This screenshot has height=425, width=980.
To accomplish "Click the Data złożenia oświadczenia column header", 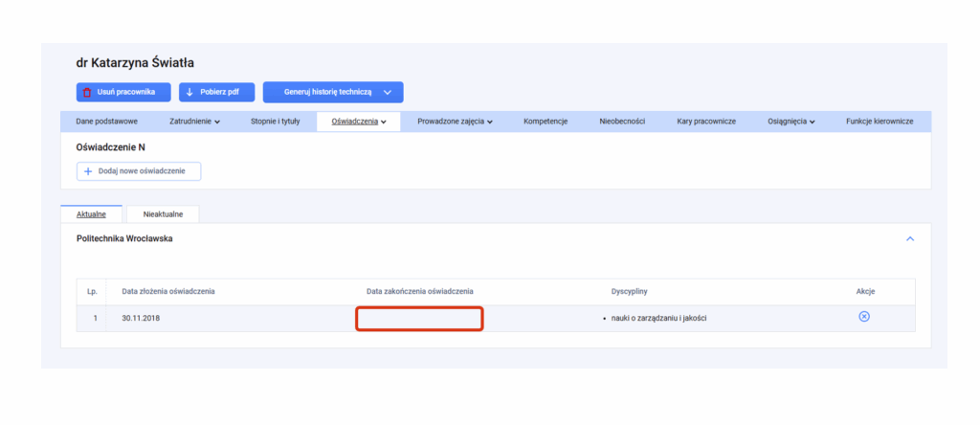I will pyautogui.click(x=168, y=291).
